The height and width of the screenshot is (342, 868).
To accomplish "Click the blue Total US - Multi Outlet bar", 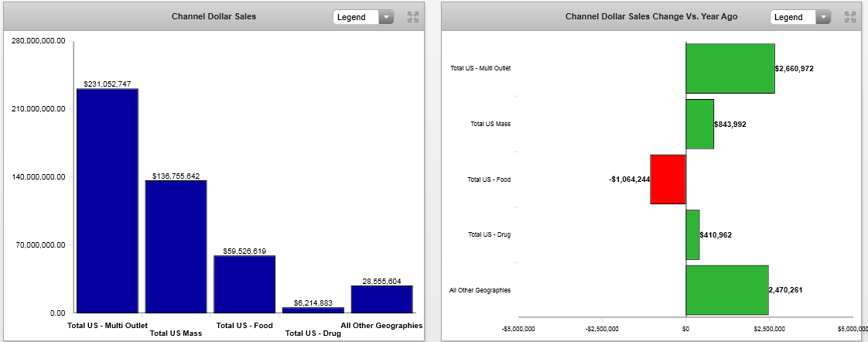I will pyautogui.click(x=107, y=200).
